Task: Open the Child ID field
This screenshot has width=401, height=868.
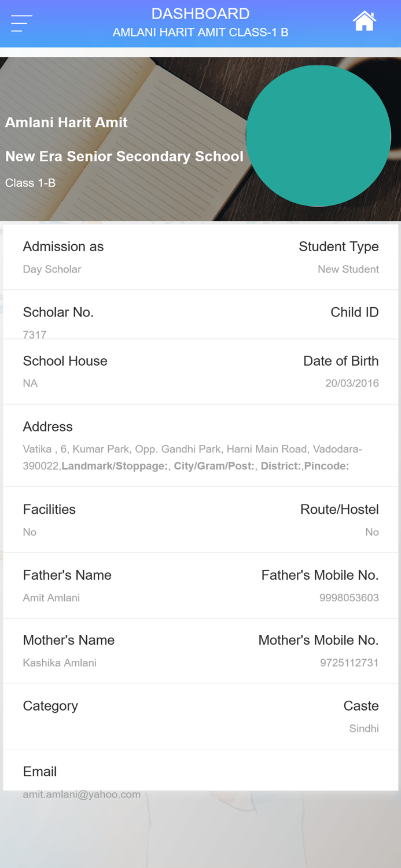Action: [355, 312]
